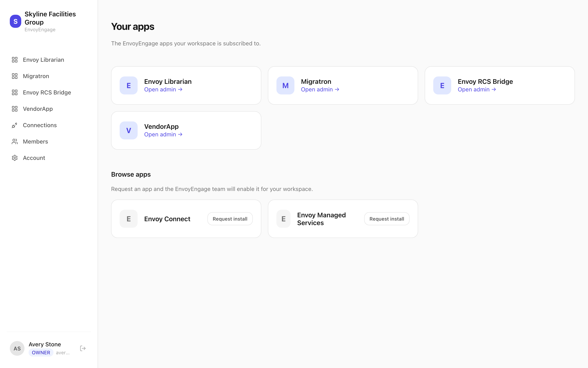Click the truncated email next to OWNER

[63, 353]
